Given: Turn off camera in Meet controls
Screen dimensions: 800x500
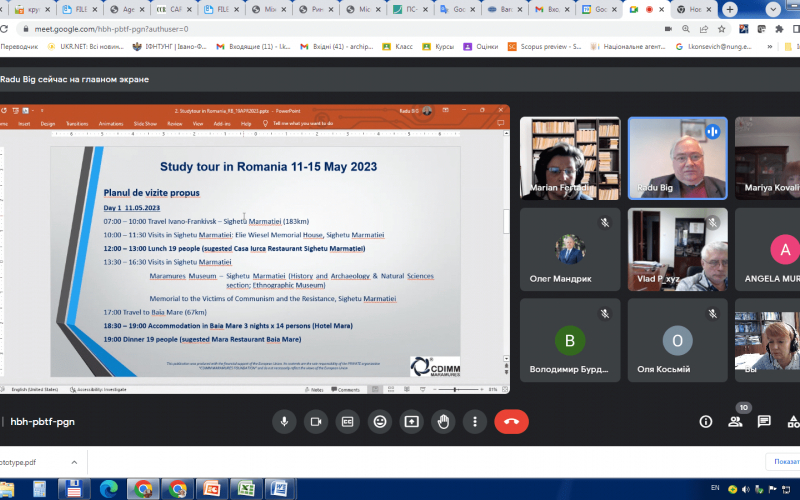Looking at the screenshot, I should pos(316,421).
